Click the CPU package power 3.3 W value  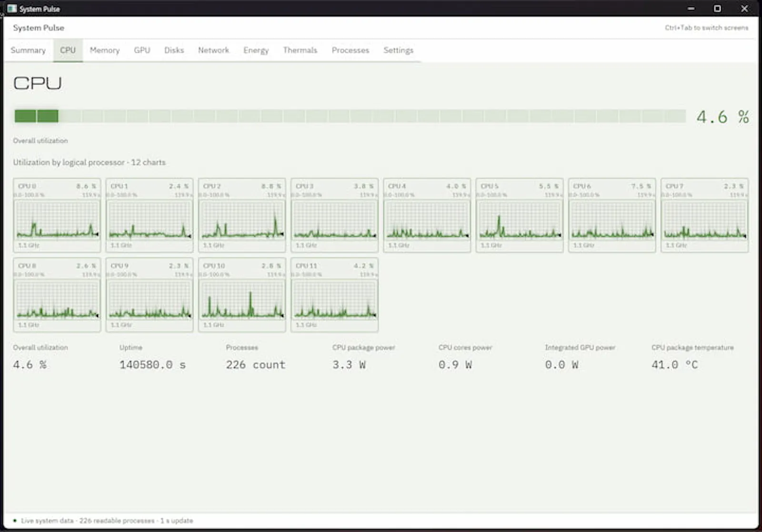(349, 365)
